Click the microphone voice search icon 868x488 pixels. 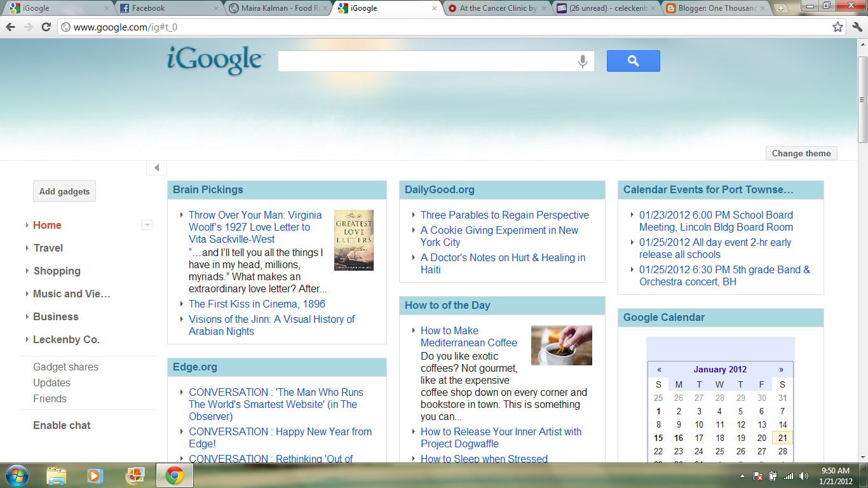582,61
